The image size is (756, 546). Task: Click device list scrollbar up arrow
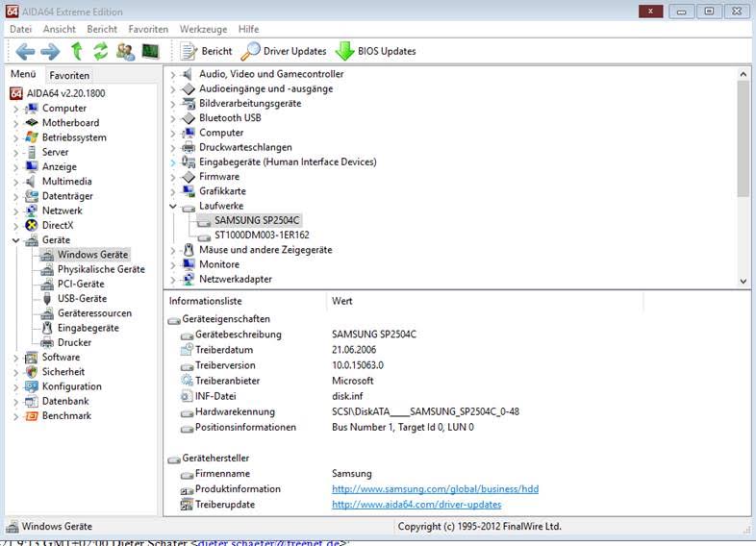[743, 74]
